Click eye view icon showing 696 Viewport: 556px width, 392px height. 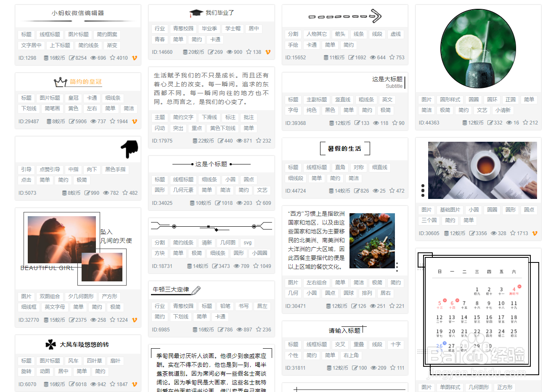(93, 58)
